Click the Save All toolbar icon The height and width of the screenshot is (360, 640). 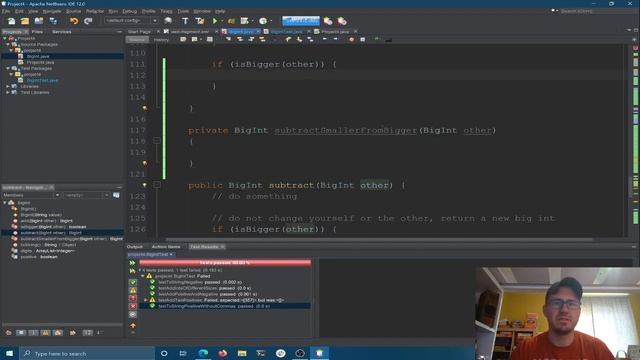pyautogui.click(x=53, y=21)
